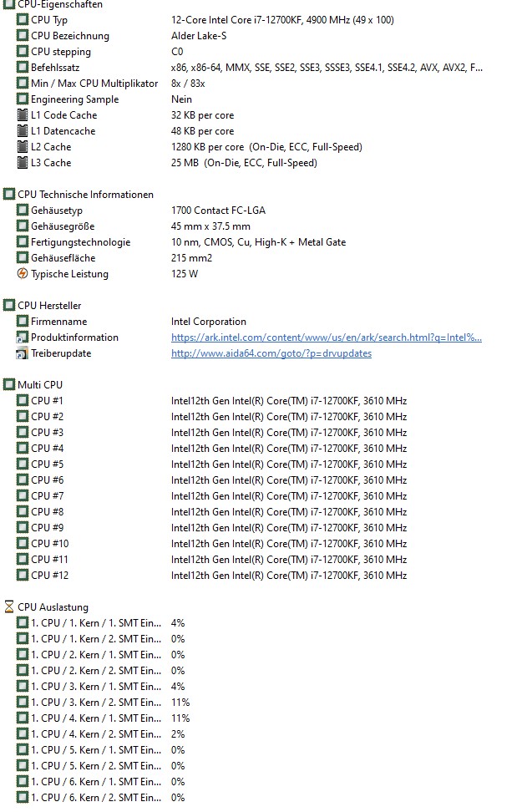
Task: Select the Multi CPU header text
Action: [40, 385]
